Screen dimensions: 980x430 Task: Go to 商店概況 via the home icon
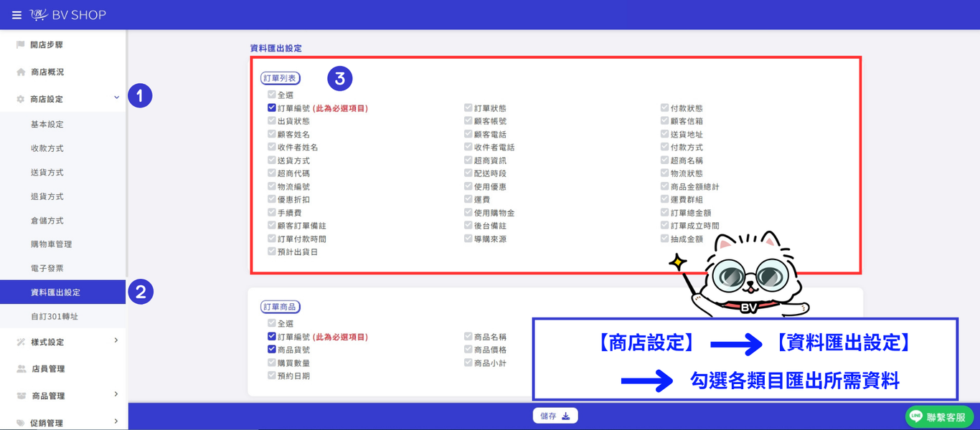tap(21, 72)
